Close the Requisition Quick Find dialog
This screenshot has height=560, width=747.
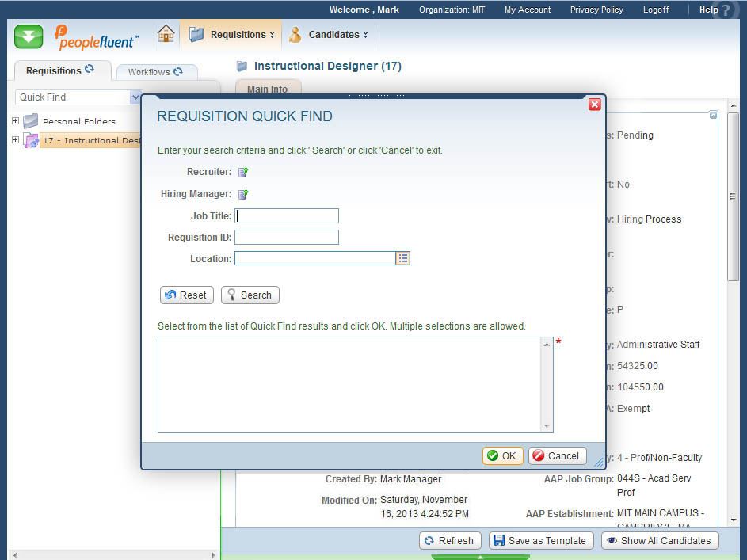pyautogui.click(x=594, y=105)
